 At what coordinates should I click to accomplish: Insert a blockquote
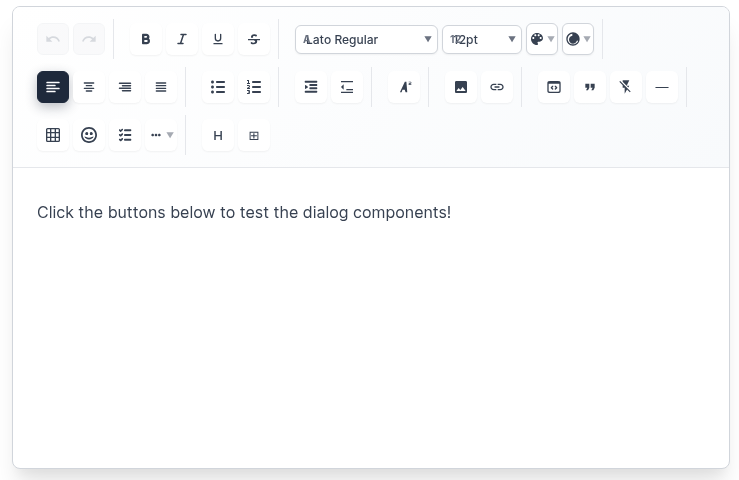click(x=590, y=87)
